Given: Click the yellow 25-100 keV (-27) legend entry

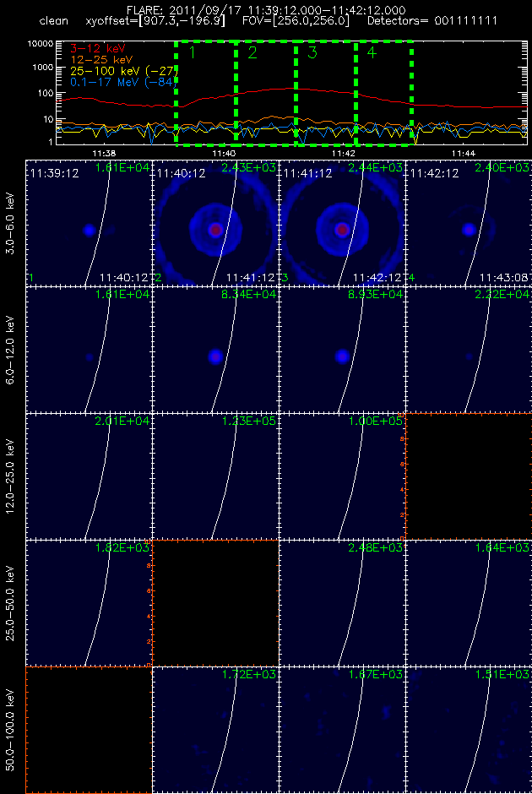Looking at the screenshot, I should 124,71.
